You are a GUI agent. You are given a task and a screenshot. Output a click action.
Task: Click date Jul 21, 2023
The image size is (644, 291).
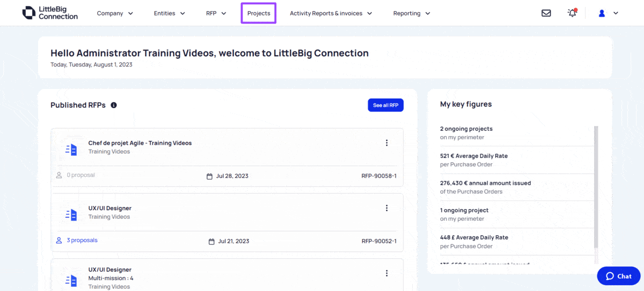tap(233, 241)
